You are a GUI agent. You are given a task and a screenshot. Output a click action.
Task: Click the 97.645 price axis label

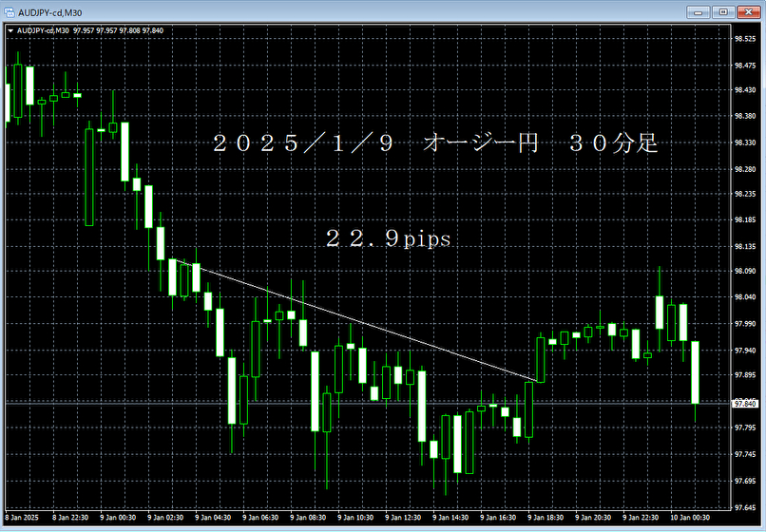point(744,505)
